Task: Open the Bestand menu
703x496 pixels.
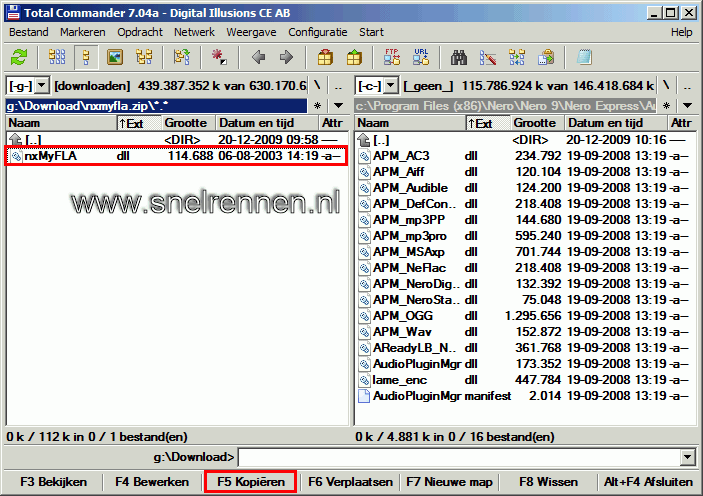Action: pyautogui.click(x=29, y=32)
